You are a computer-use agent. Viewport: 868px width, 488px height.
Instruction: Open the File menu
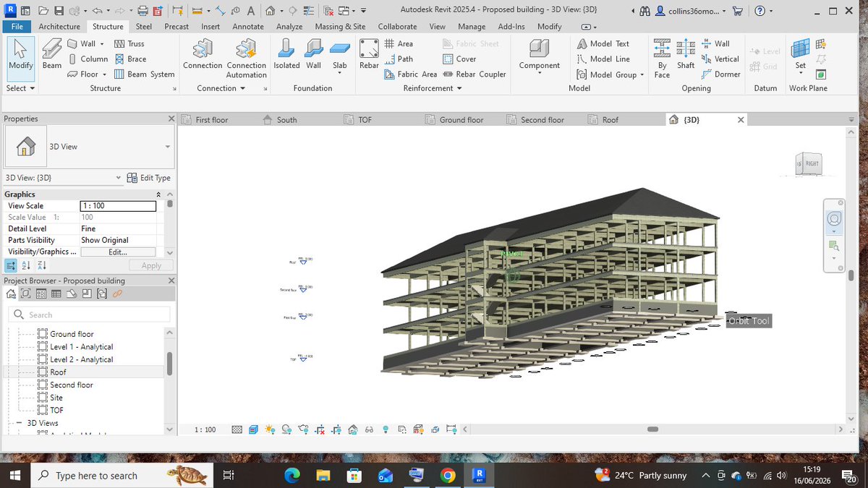[17, 26]
